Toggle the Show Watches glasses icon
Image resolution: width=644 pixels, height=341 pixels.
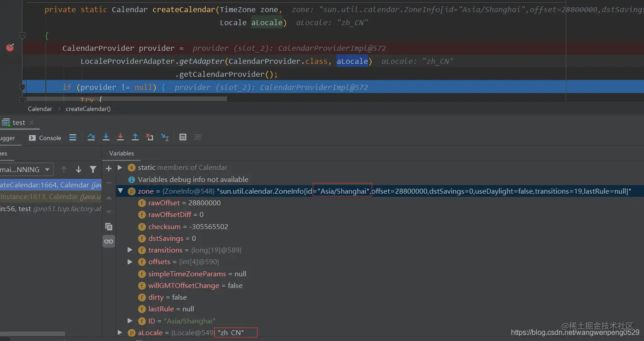click(x=108, y=241)
